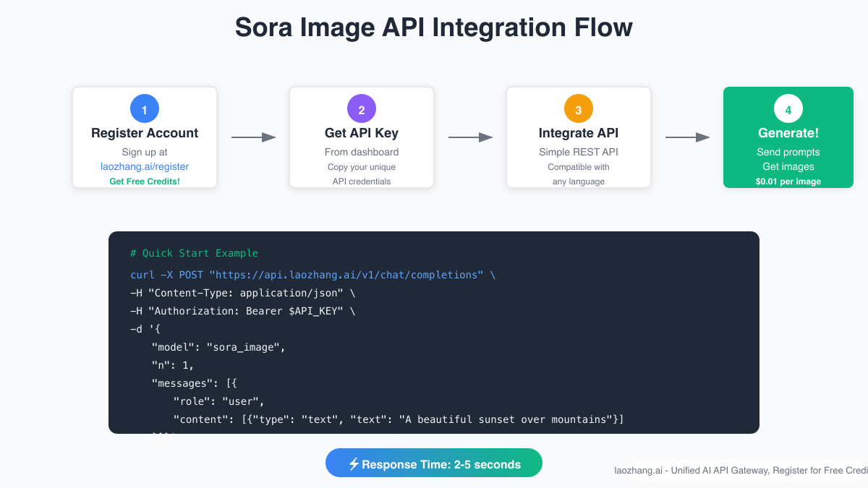
Task: Click the orange step 3 number badge
Action: (x=579, y=108)
